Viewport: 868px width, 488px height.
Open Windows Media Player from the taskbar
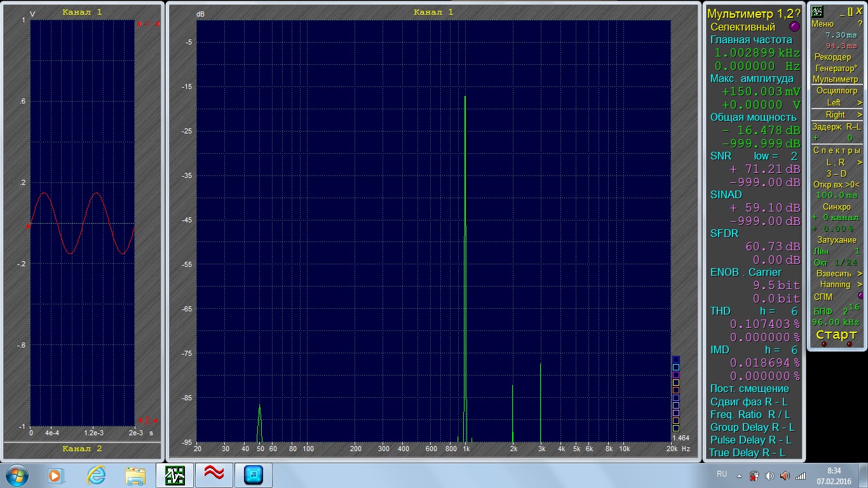(57, 475)
